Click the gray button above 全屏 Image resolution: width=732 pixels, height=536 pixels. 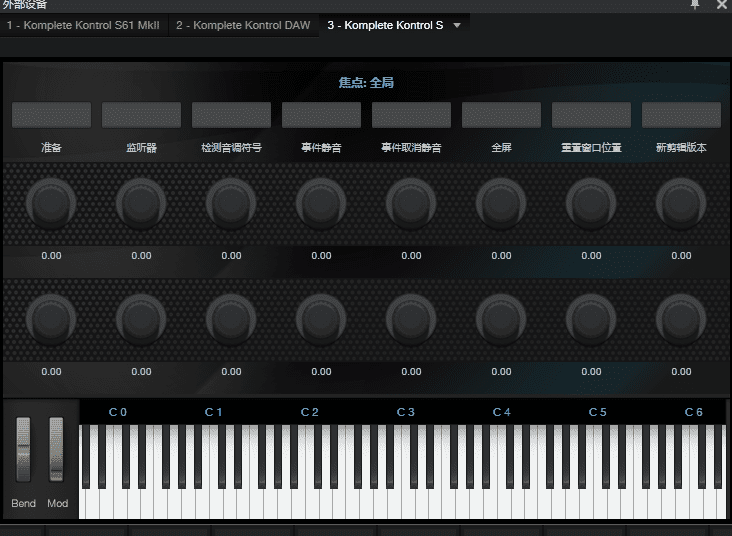(501, 115)
